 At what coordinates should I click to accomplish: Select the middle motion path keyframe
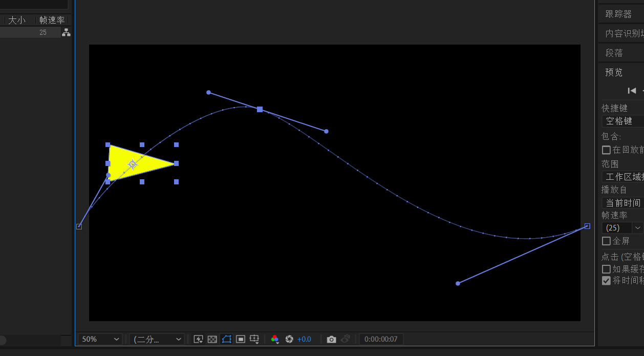260,109
